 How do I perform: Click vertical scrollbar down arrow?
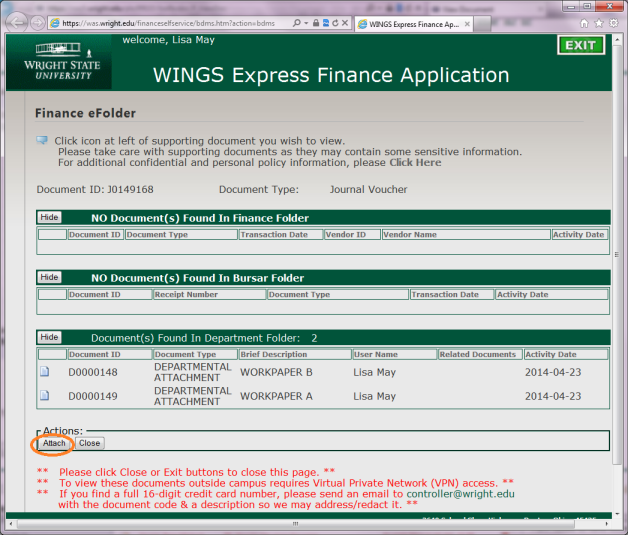[617, 514]
